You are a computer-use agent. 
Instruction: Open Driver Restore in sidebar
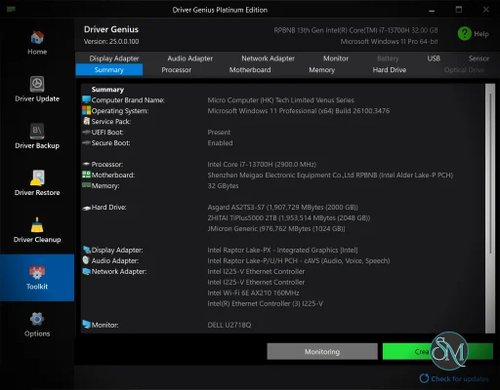(37, 183)
